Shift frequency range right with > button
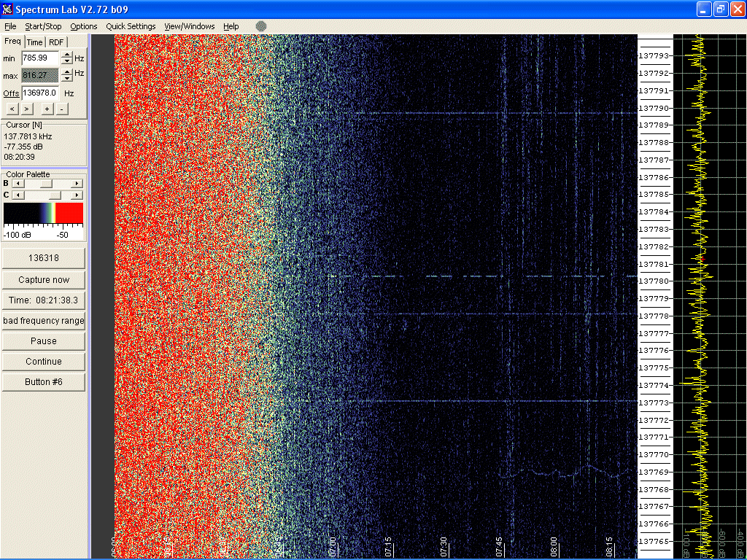The image size is (747, 560). click(x=27, y=109)
